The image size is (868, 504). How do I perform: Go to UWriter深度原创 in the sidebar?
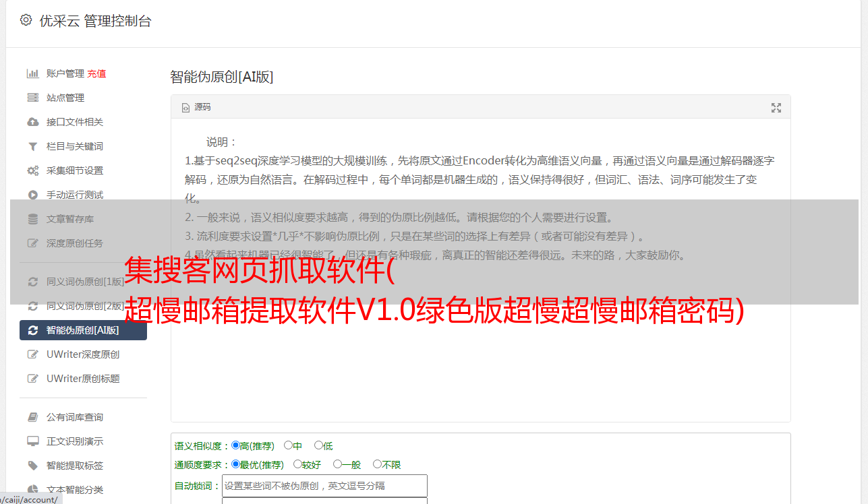pos(83,354)
